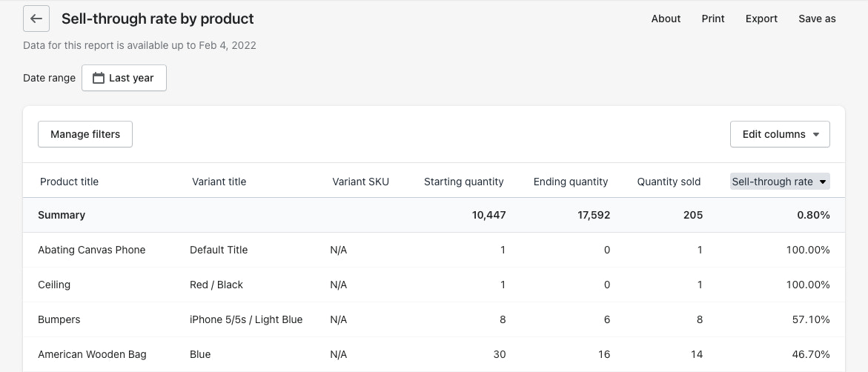Open the Last year date range picker

click(x=124, y=78)
